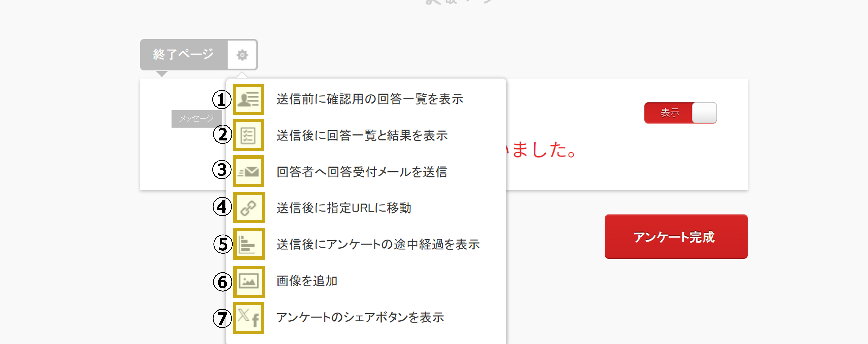The image size is (868, 344).
Task: Select アンケートのシェアボタンを表示 entry
Action: [x=360, y=317]
